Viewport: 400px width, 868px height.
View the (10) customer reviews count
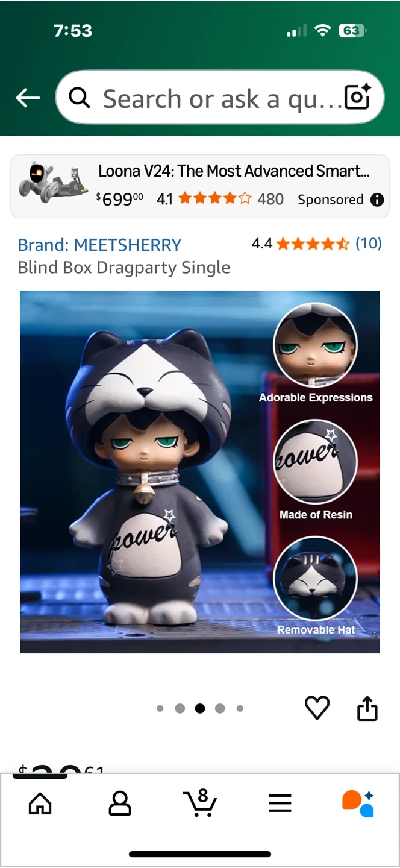point(369,244)
